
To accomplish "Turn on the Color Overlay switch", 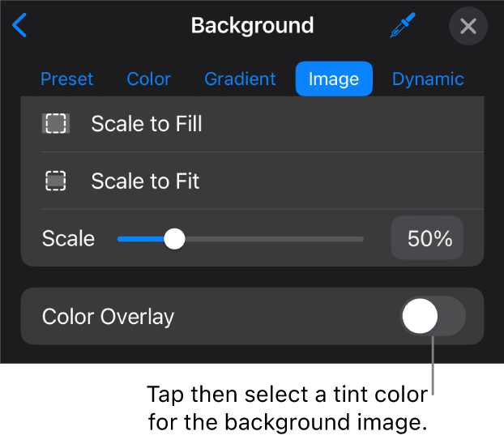I will click(x=433, y=316).
